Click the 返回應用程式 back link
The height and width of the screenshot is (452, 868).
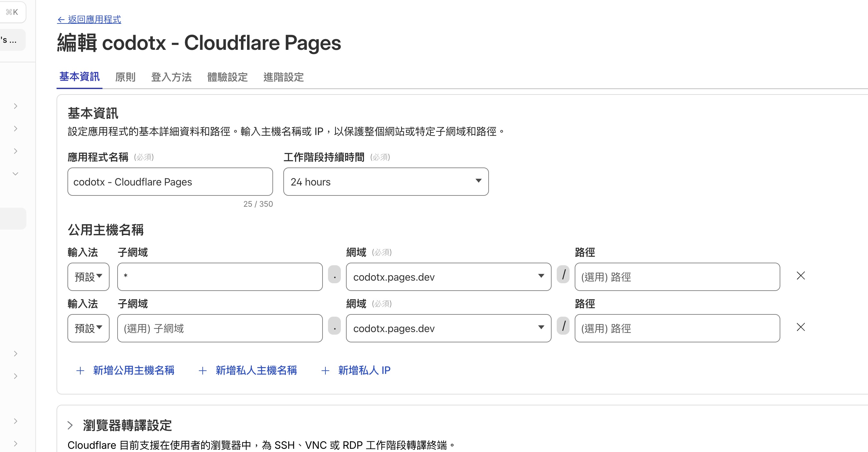point(89,20)
